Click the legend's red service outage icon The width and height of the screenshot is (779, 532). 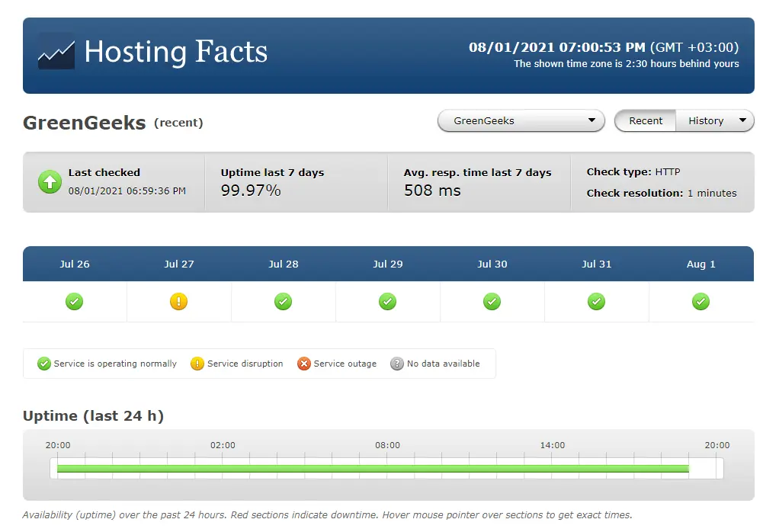pyautogui.click(x=304, y=364)
